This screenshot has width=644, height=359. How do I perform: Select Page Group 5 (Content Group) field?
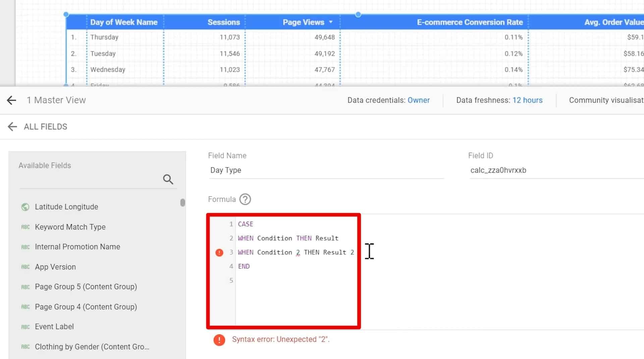coord(86,287)
